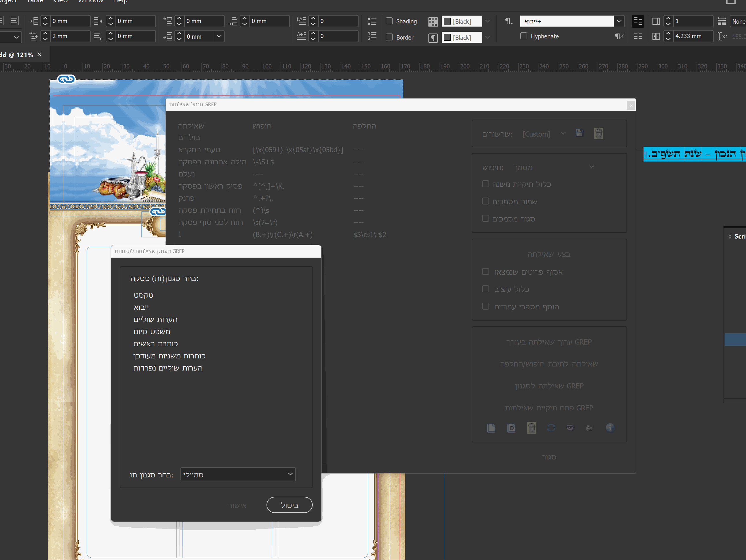Click the ביטול cancel button
This screenshot has height=560, width=746.
point(289,505)
